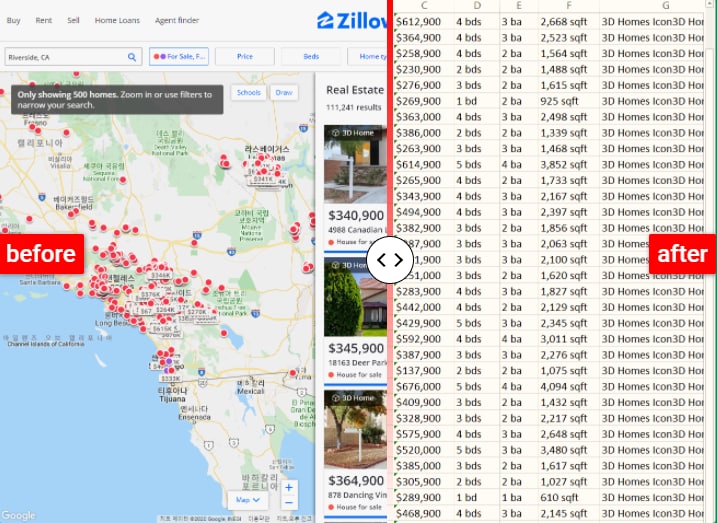717x523 pixels.
Task: Open the Map type dropdown
Action: (248, 500)
